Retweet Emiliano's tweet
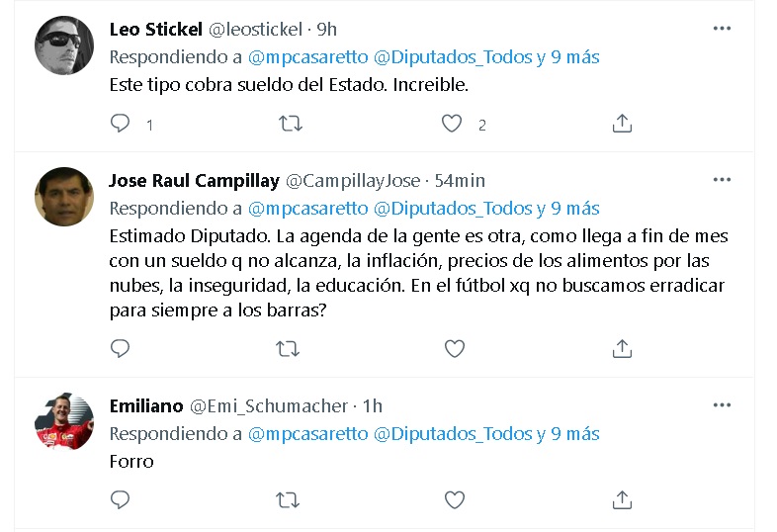 tap(288, 499)
